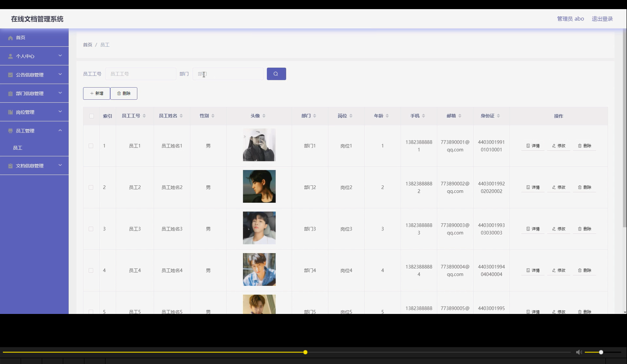This screenshot has width=627, height=364.
Task: Click the home icon in the sidebar
Action: pos(10,38)
